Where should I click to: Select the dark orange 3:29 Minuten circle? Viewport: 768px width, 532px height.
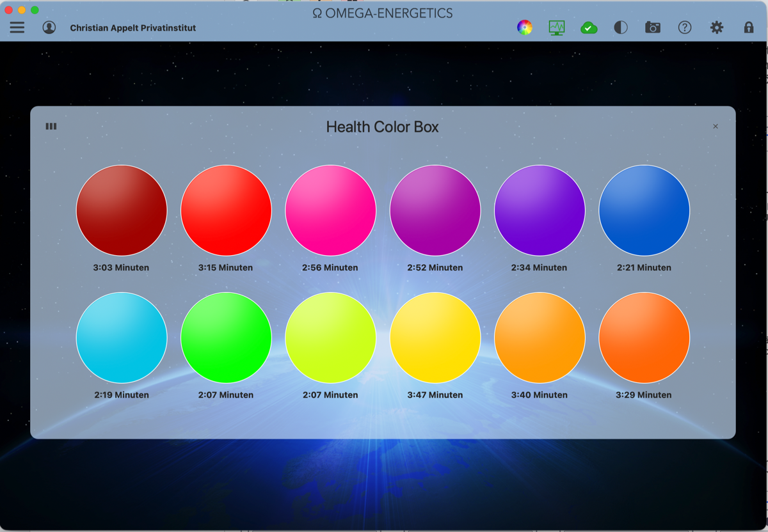click(x=644, y=338)
